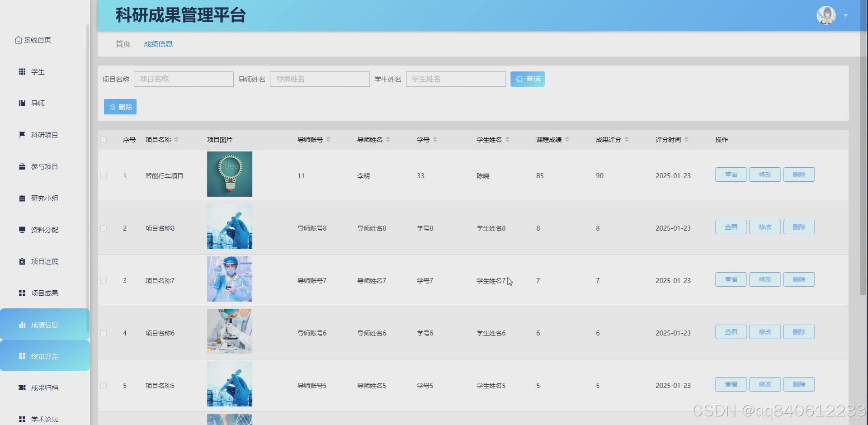Click the monitor icon beside 资料分配
This screenshot has width=868, height=425.
[x=22, y=230]
